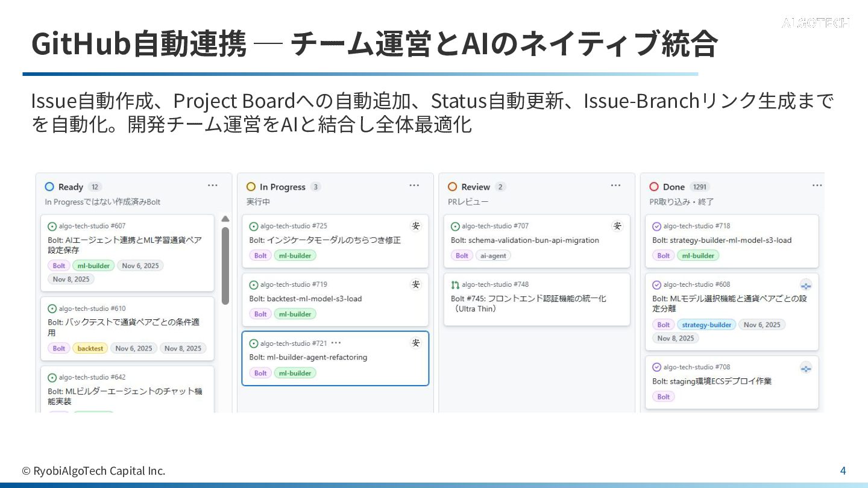Click the assignee avatar on card #707

617,226
